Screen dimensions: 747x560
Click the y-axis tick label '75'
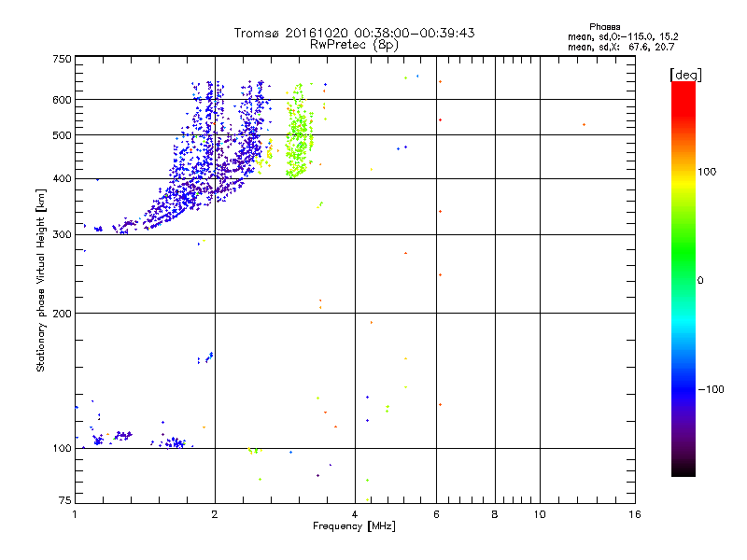click(65, 500)
